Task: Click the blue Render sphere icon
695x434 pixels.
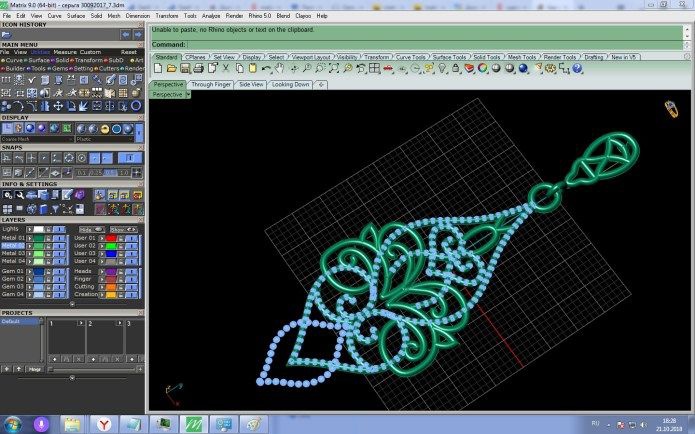Action: (523, 68)
